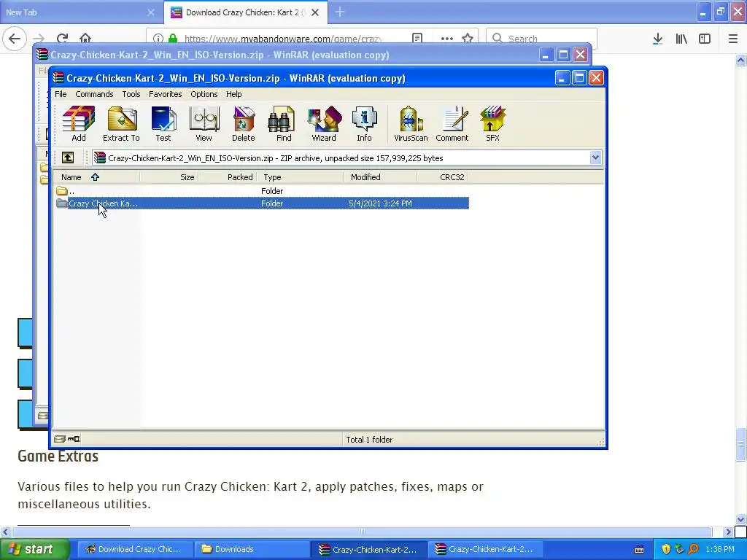
Task: Open the Tools menu
Action: (131, 94)
